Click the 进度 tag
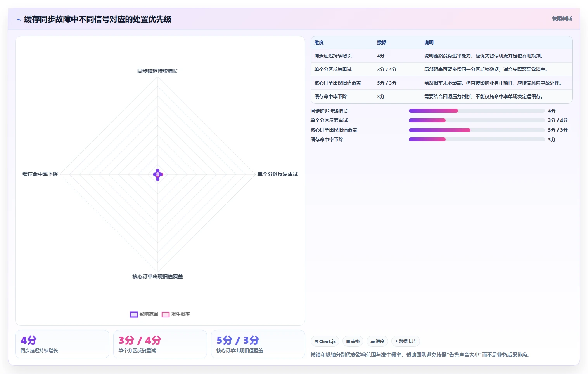This screenshot has width=588, height=374. [x=377, y=341]
